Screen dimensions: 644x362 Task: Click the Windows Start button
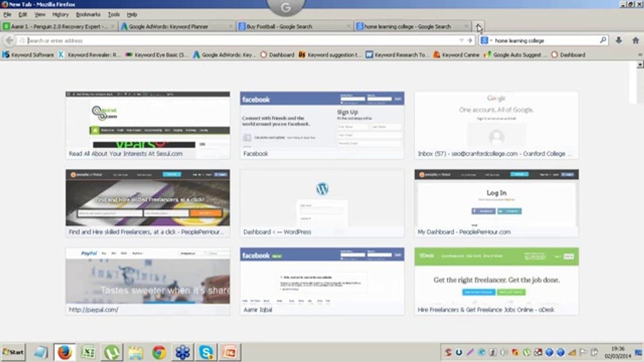(x=13, y=352)
